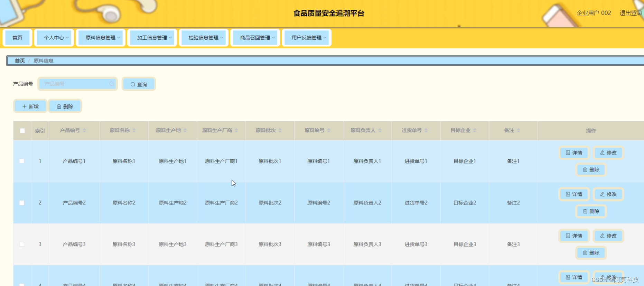Image resolution: width=644 pixels, height=286 pixels.
Task: Click the 索引 column header
Action: 40,131
